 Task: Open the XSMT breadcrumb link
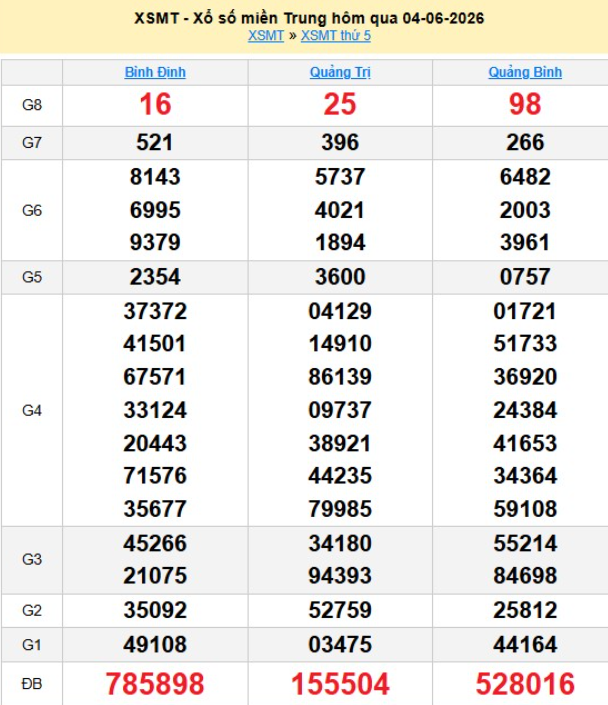click(266, 36)
